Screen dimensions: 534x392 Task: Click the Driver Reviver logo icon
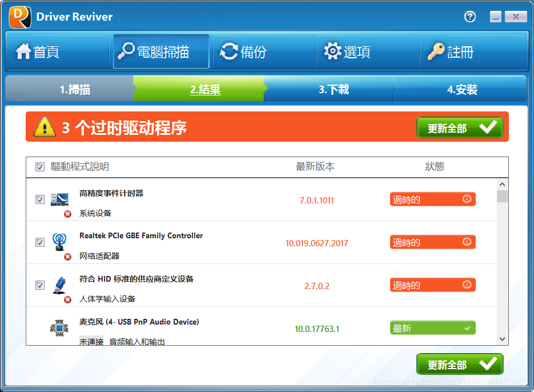pyautogui.click(x=20, y=17)
